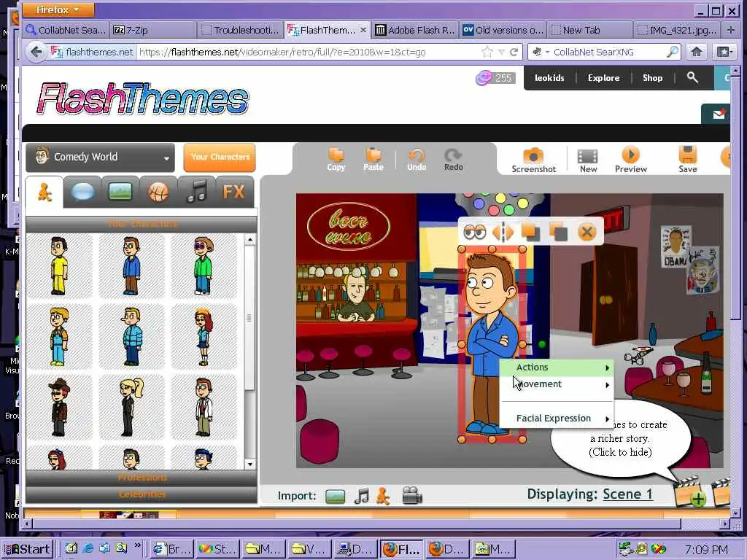The width and height of the screenshot is (747, 560).
Task: Open a new browser tab
Action: pyautogui.click(x=730, y=30)
